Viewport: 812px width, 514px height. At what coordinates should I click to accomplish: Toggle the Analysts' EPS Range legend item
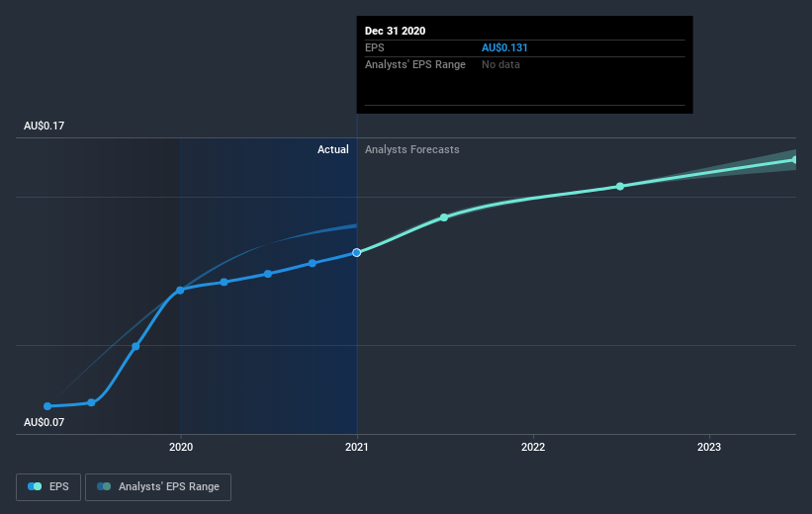click(x=158, y=486)
